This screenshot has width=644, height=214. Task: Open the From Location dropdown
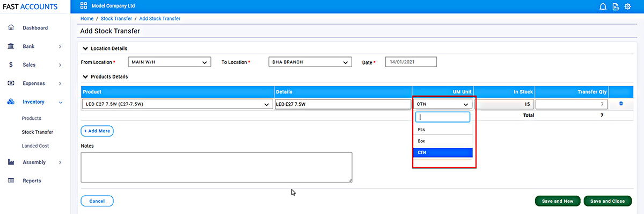pos(170,62)
